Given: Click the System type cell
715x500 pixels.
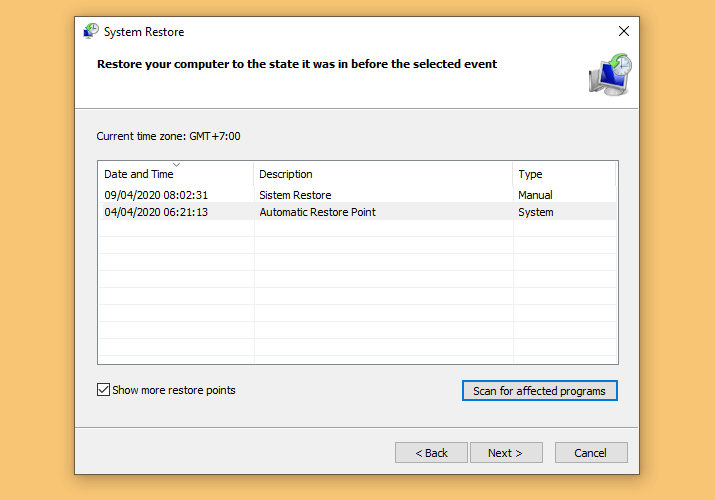Looking at the screenshot, I should point(535,212).
